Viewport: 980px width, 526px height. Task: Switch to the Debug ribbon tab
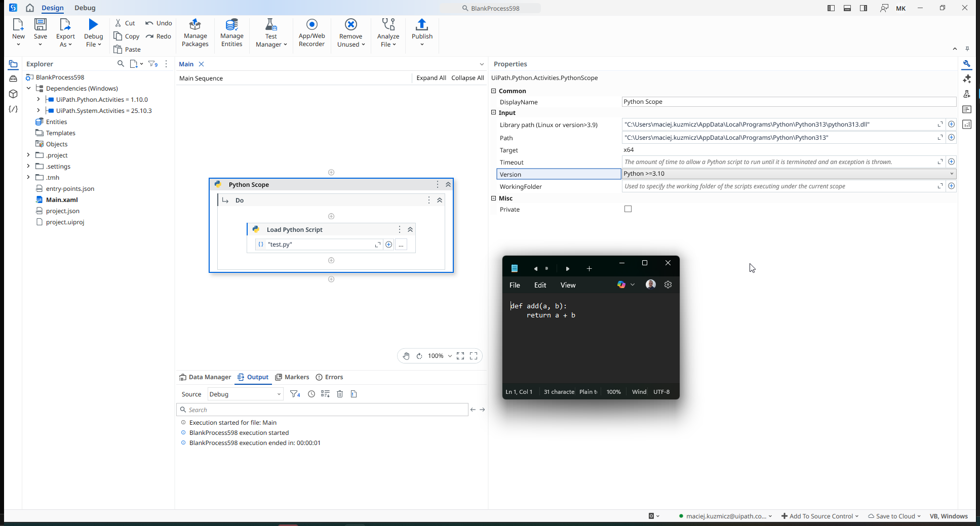[x=85, y=8]
